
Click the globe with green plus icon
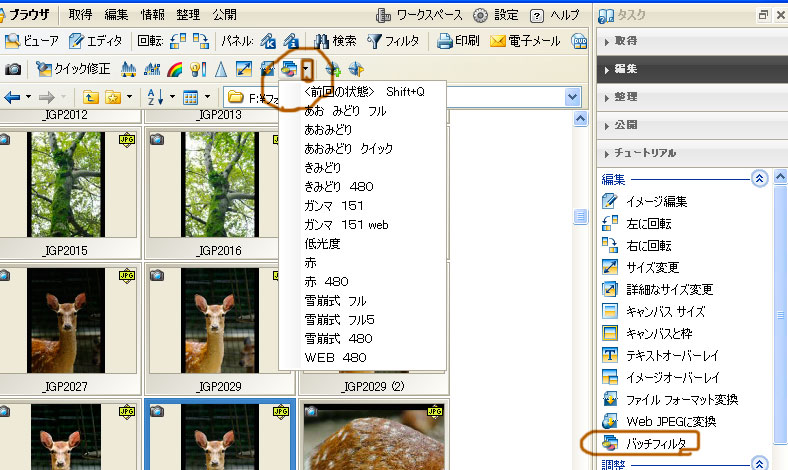point(333,69)
